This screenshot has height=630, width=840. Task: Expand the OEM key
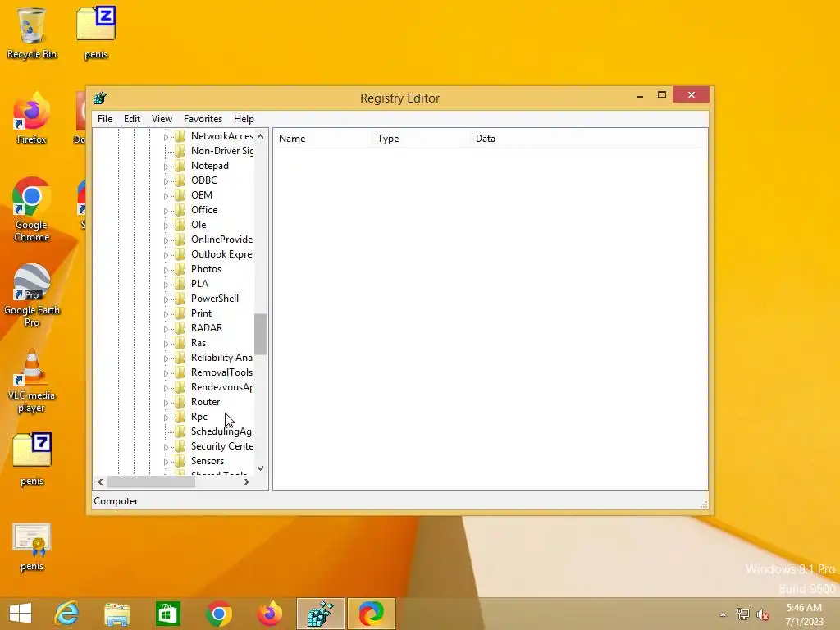(x=166, y=196)
